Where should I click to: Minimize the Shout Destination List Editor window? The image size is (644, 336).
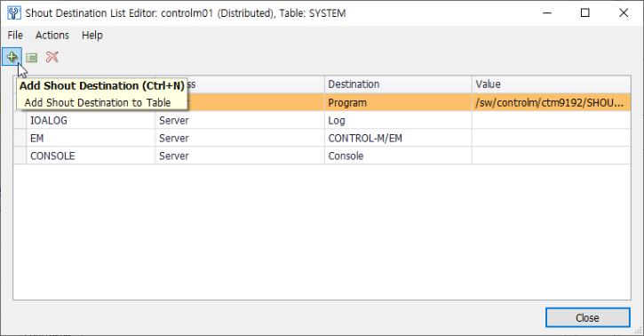pos(547,13)
